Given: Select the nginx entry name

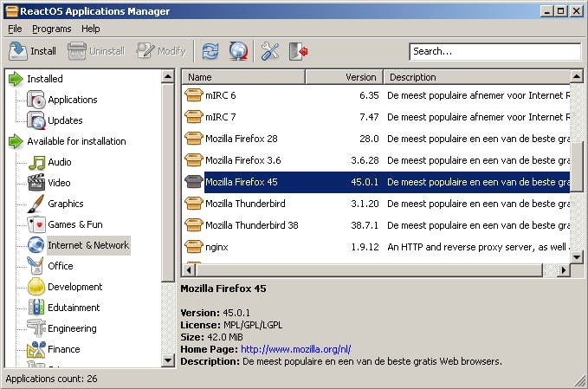Looking at the screenshot, I should [x=216, y=247].
